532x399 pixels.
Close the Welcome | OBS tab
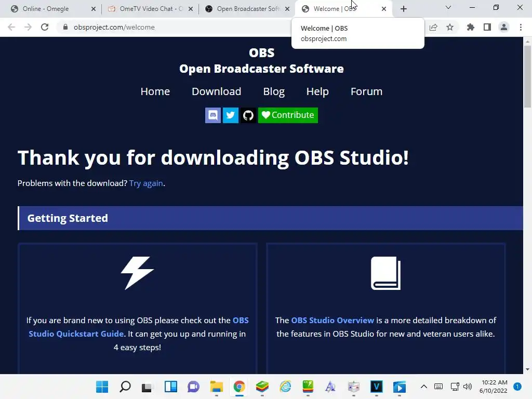pos(384,9)
